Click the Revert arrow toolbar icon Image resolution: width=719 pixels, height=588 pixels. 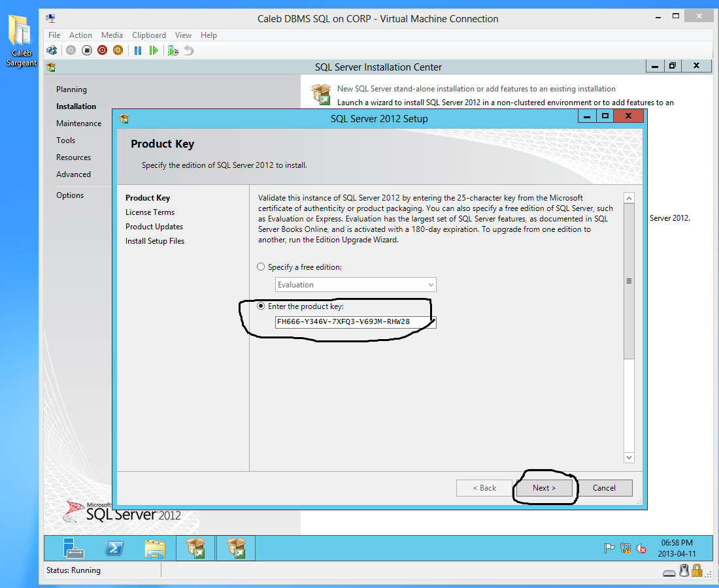[x=189, y=50]
